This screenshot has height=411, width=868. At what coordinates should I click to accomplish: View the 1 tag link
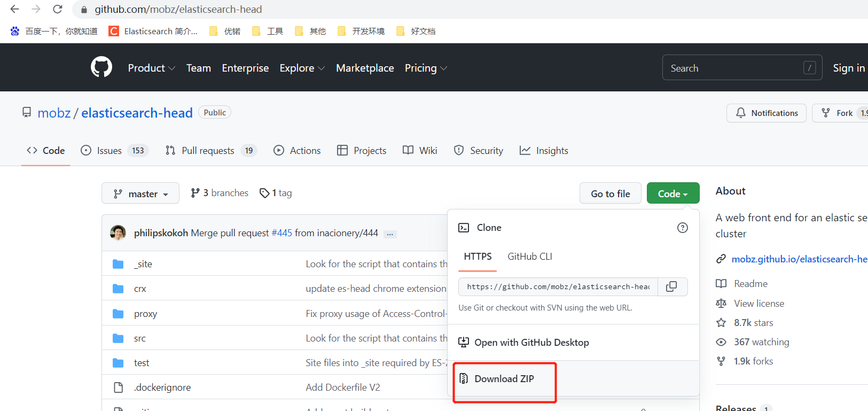point(276,193)
